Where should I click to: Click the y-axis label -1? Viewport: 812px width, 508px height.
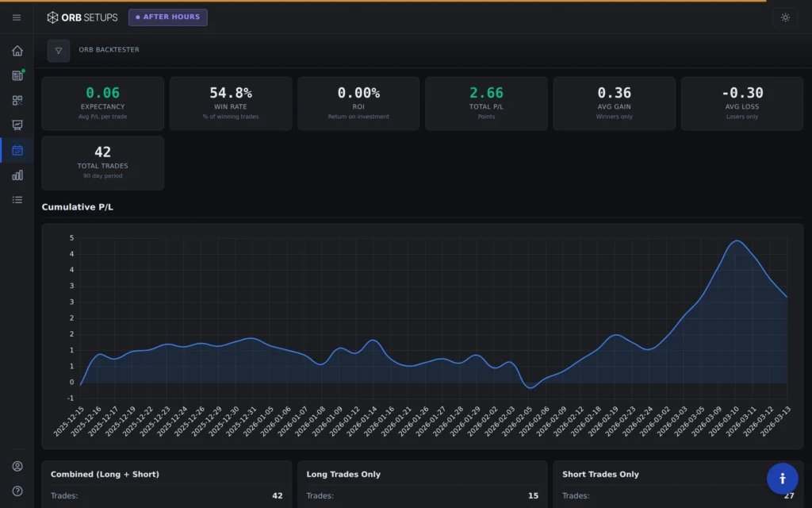(x=71, y=398)
